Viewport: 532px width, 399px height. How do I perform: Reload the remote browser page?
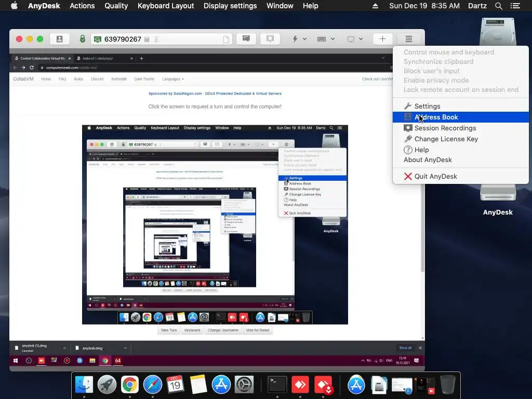coord(32,68)
